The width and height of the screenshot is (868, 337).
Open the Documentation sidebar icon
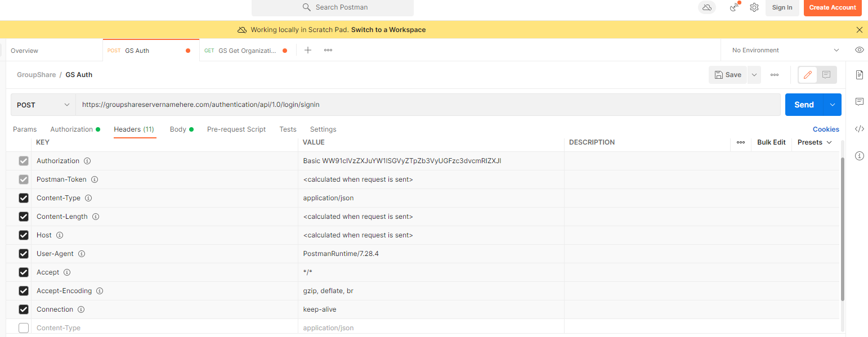tap(860, 75)
